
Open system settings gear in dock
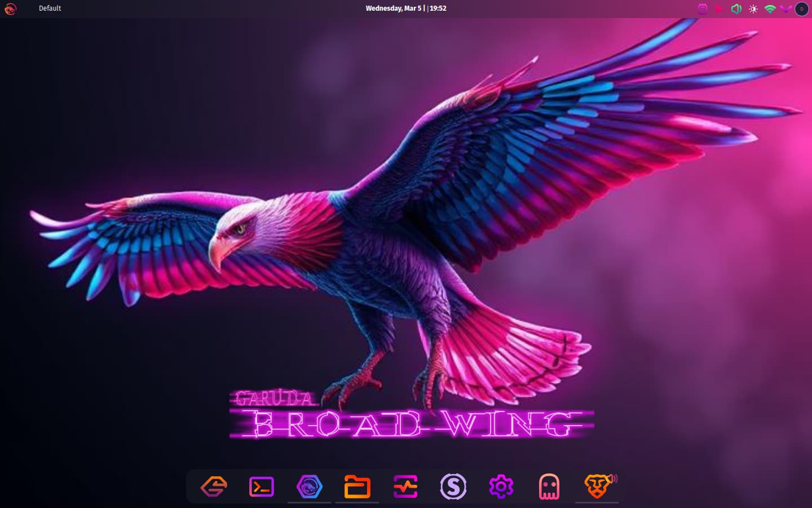tap(501, 487)
